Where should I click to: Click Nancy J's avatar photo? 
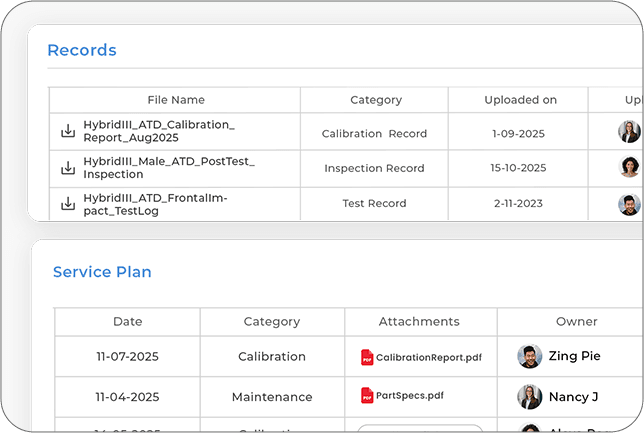click(x=530, y=396)
